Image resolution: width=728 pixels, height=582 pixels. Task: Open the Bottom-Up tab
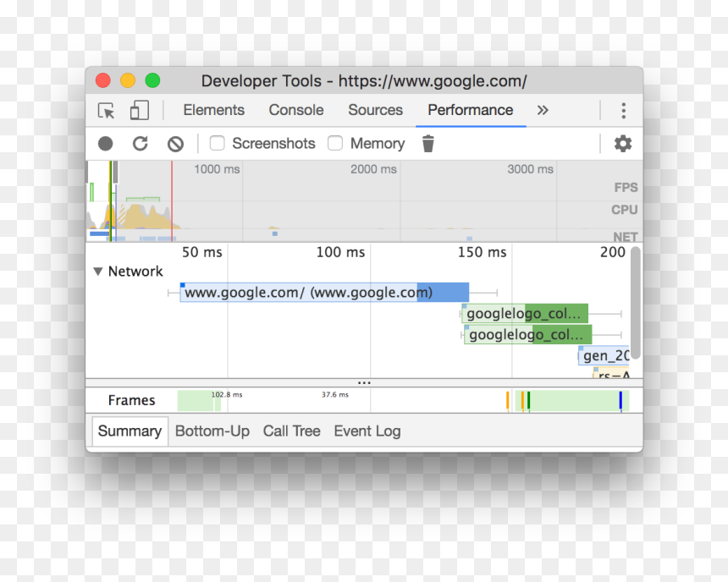(x=212, y=431)
